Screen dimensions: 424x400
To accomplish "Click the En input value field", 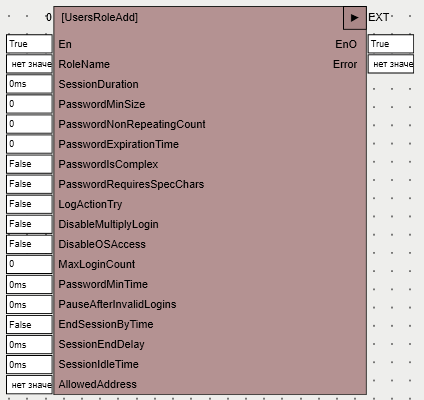I will (x=29, y=44).
